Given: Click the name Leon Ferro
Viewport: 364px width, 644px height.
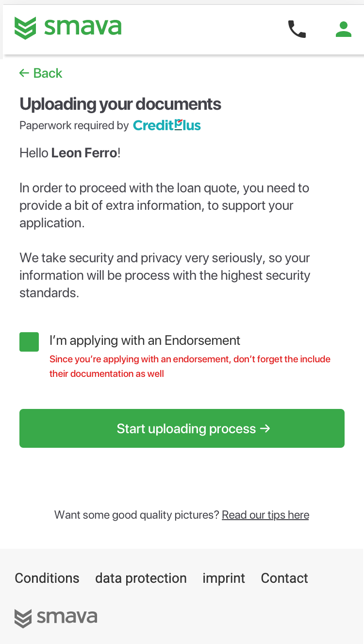Looking at the screenshot, I should [84, 153].
